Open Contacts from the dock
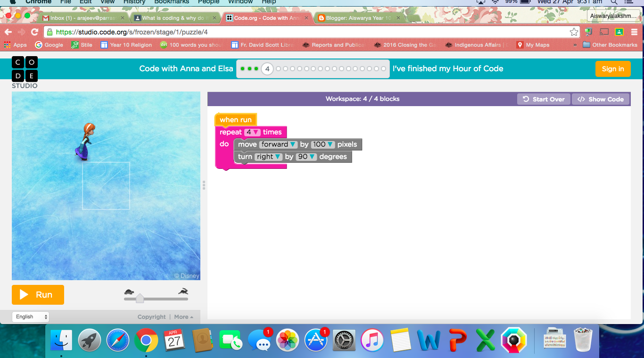 pos(203,340)
